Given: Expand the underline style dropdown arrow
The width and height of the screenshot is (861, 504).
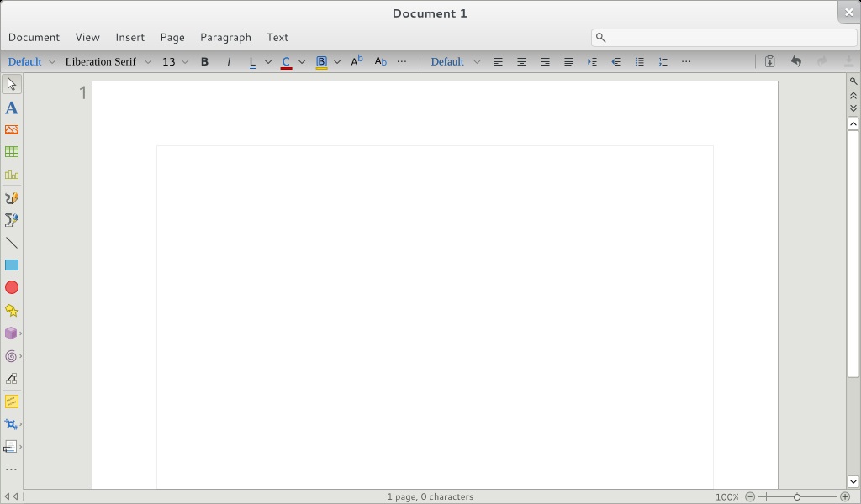Looking at the screenshot, I should [x=267, y=61].
